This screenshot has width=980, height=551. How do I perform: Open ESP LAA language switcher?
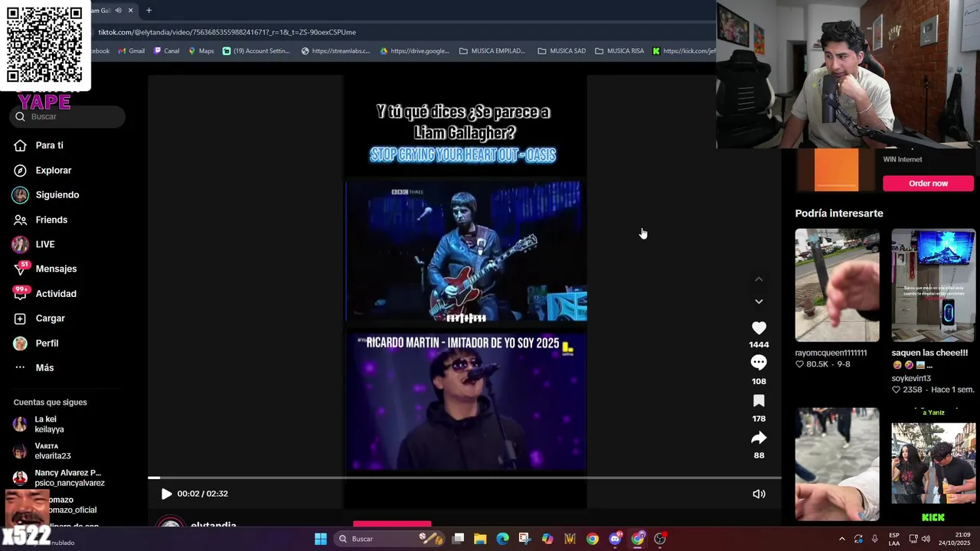(894, 539)
